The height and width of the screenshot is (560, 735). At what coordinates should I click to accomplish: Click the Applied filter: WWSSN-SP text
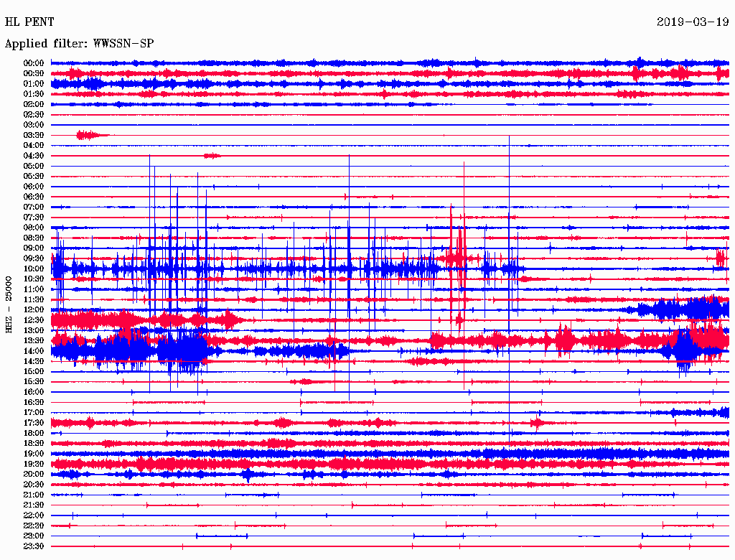pos(79,43)
